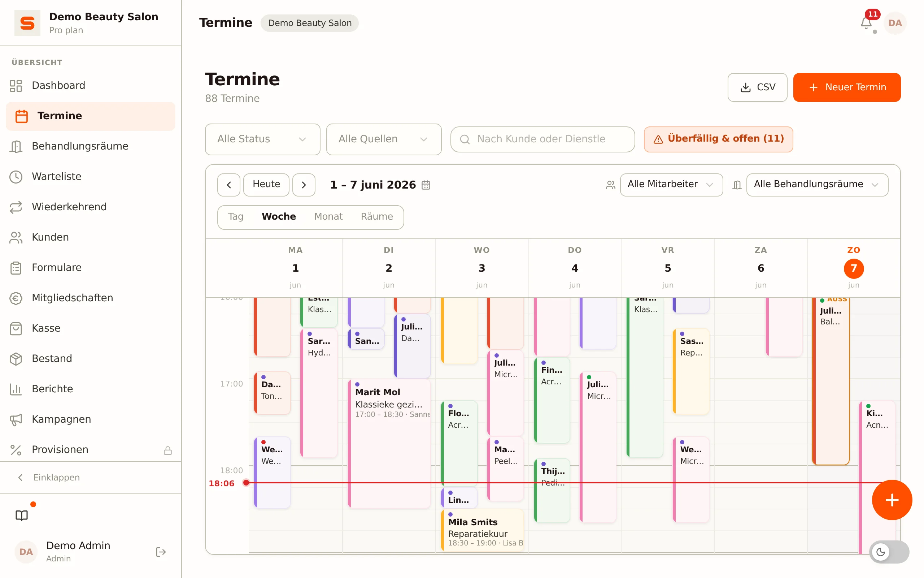Viewport: 924px width, 578px height.
Task: Open the Da... Ton... appointment on Monday
Action: [x=272, y=393]
